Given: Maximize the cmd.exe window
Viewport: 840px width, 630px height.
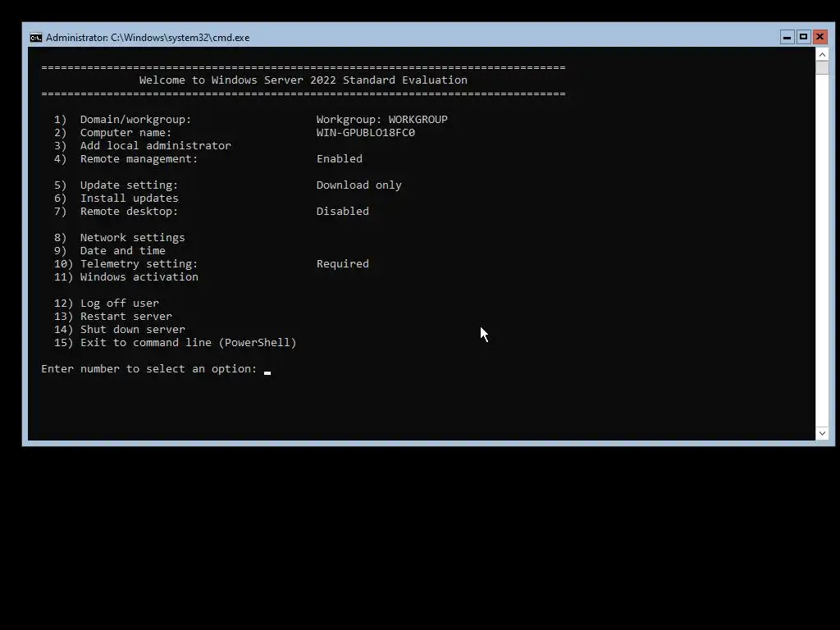Looking at the screenshot, I should (803, 37).
